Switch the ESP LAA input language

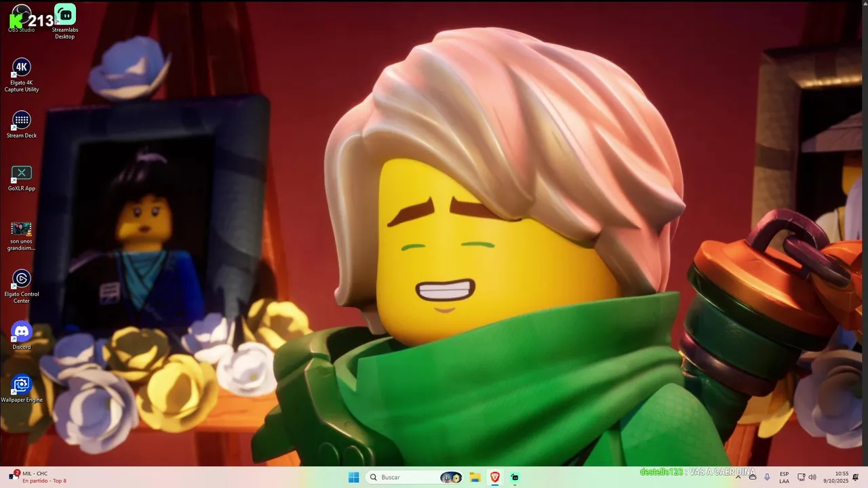click(784, 477)
